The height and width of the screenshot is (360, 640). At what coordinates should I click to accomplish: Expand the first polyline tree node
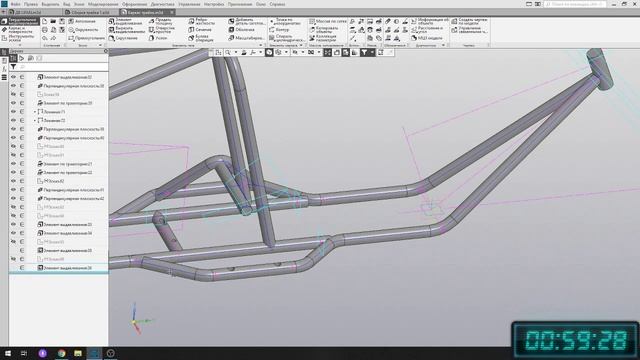(35, 112)
